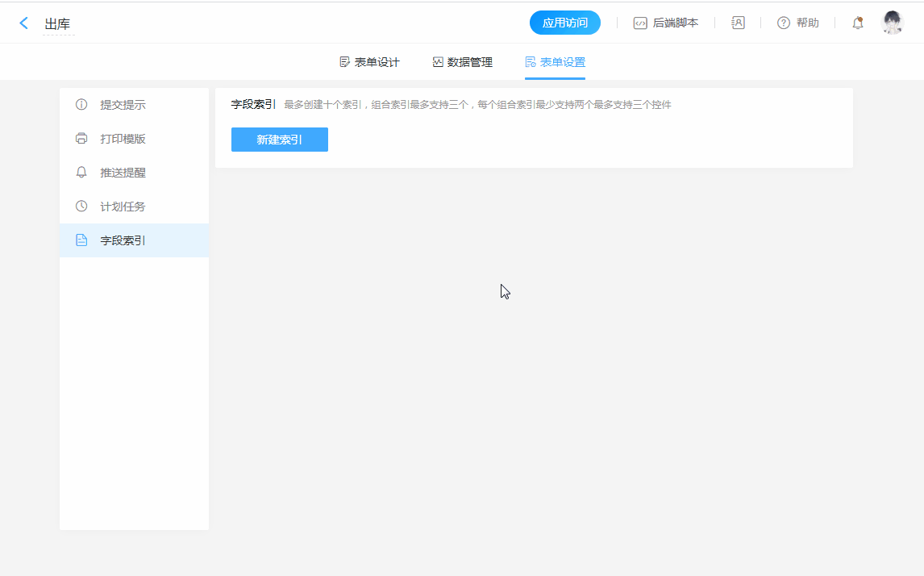
Task: Select the 表单设置 tab
Action: pos(555,62)
